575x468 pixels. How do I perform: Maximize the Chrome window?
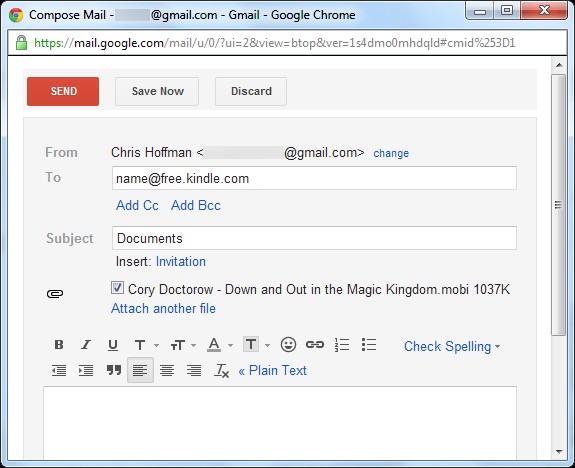(507, 11)
